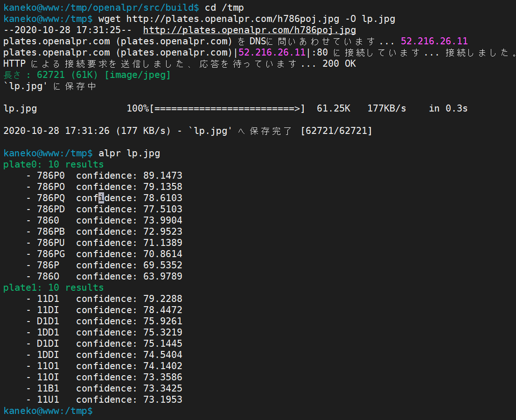This screenshot has height=420, width=516.
Task: Click the confidence value 75.1445
Action: (x=162, y=343)
